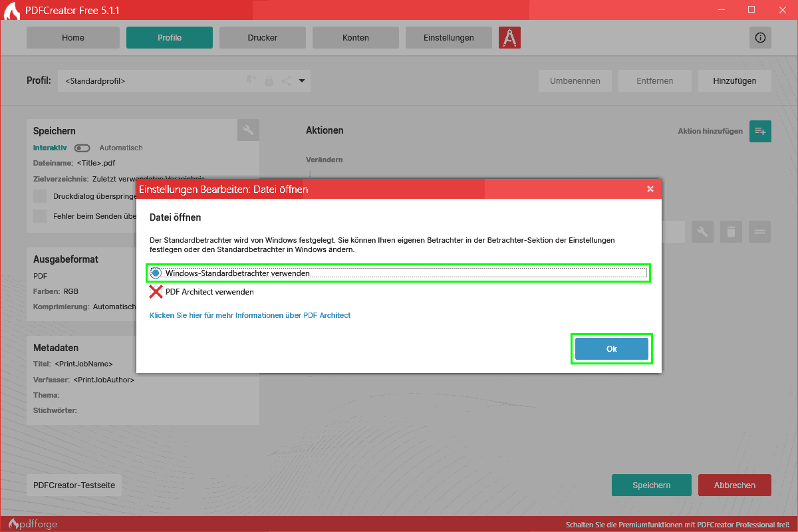
Task: Click the trash icon to delete action
Action: [x=731, y=232]
